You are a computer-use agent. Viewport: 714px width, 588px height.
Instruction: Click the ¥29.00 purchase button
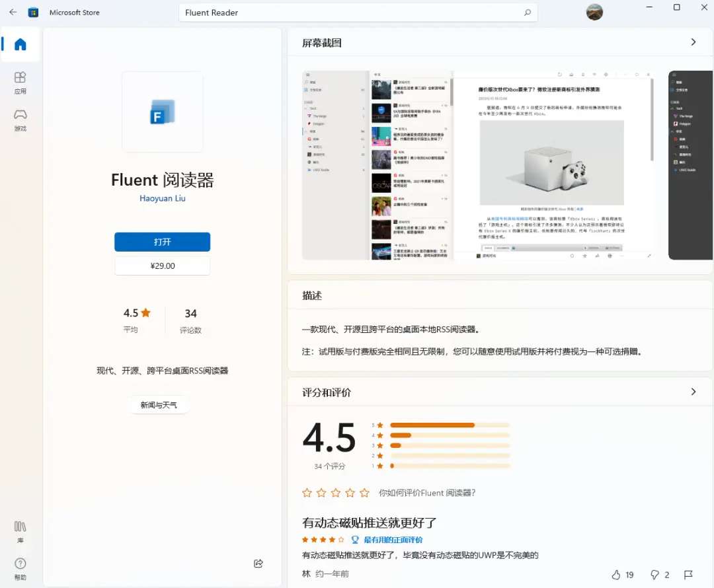coord(162,266)
